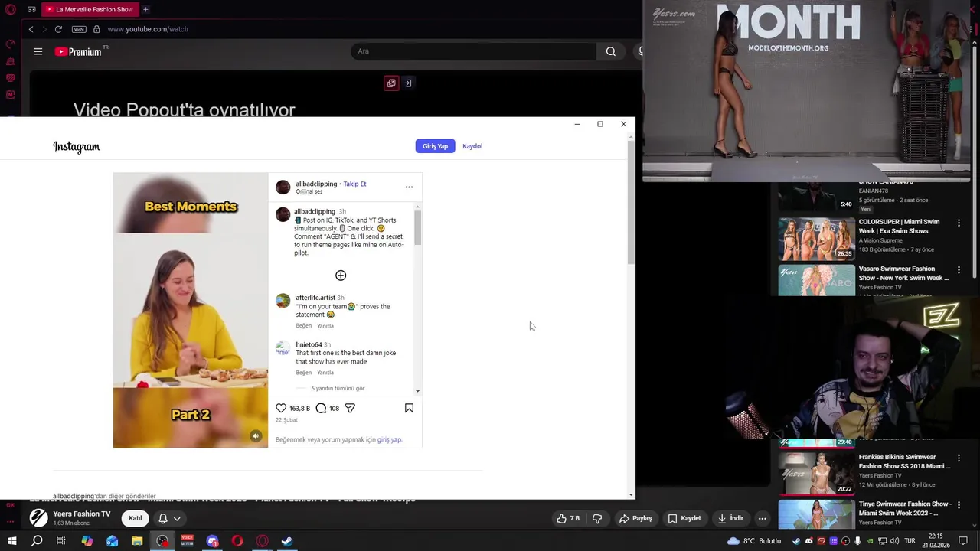The height and width of the screenshot is (551, 980).
Task: Like the YouTube video 7 B
Action: coord(568,518)
